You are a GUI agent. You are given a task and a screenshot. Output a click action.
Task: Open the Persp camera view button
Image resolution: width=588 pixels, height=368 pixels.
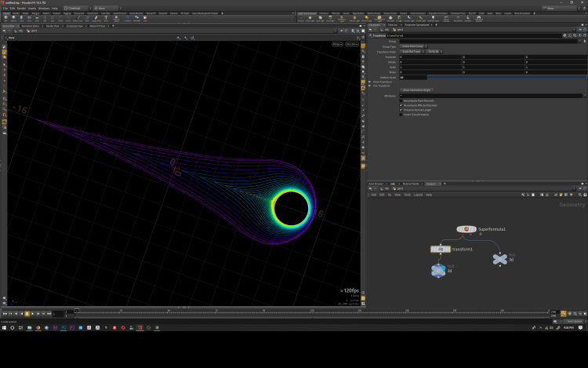point(336,45)
